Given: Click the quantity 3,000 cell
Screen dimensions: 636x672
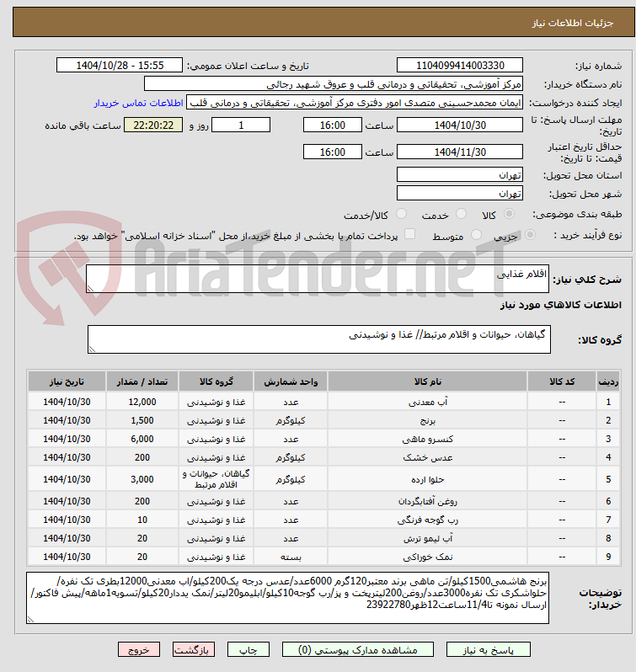Looking at the screenshot, I should click(x=142, y=479).
